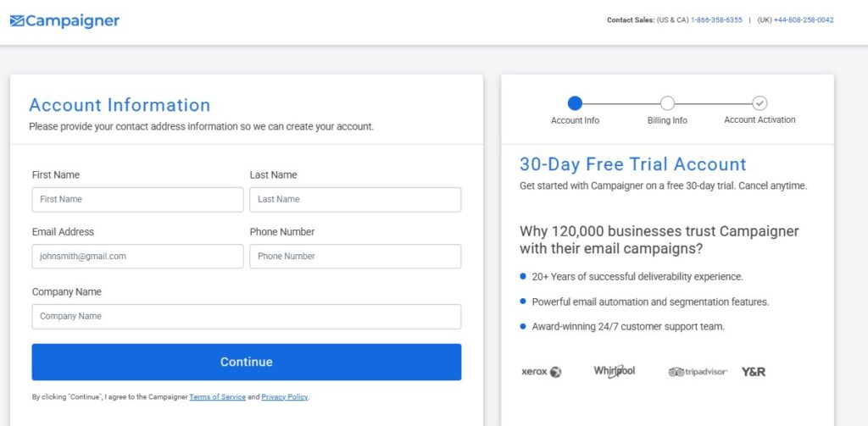
Task: Focus the Last Name field
Action: [x=355, y=199]
